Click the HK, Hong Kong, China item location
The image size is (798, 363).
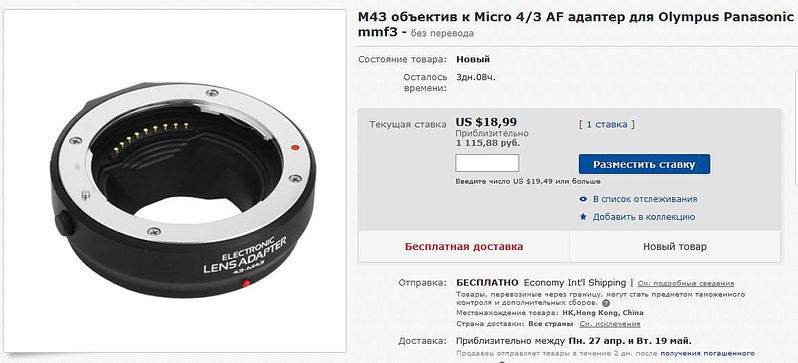point(603,313)
